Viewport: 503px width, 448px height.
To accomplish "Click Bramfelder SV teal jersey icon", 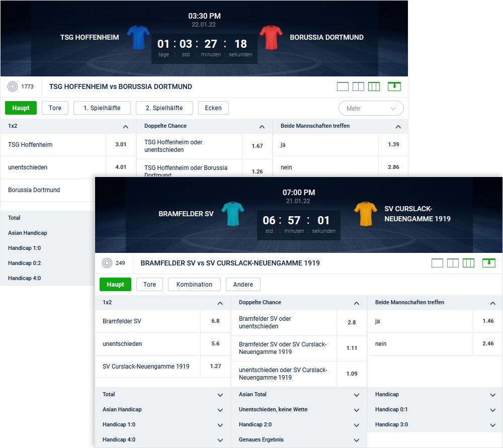I will pyautogui.click(x=233, y=214).
